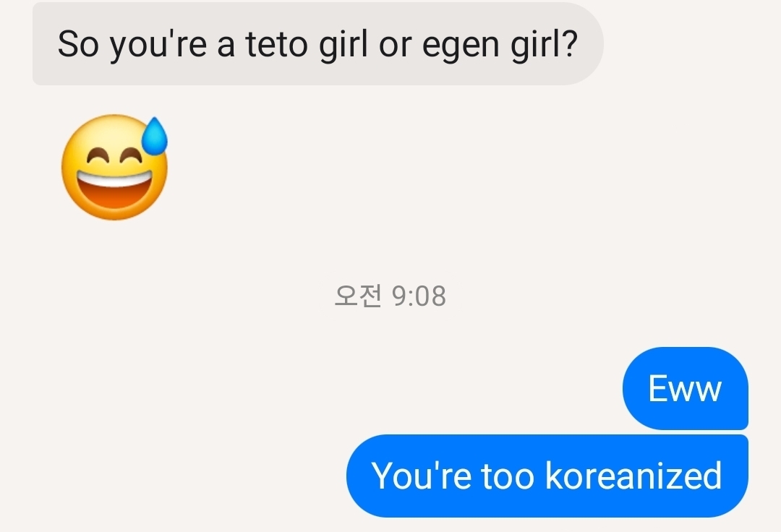Click 'girl?' at the end of the gray message
Image resolution: width=781 pixels, height=532 pixels.
tap(544, 46)
